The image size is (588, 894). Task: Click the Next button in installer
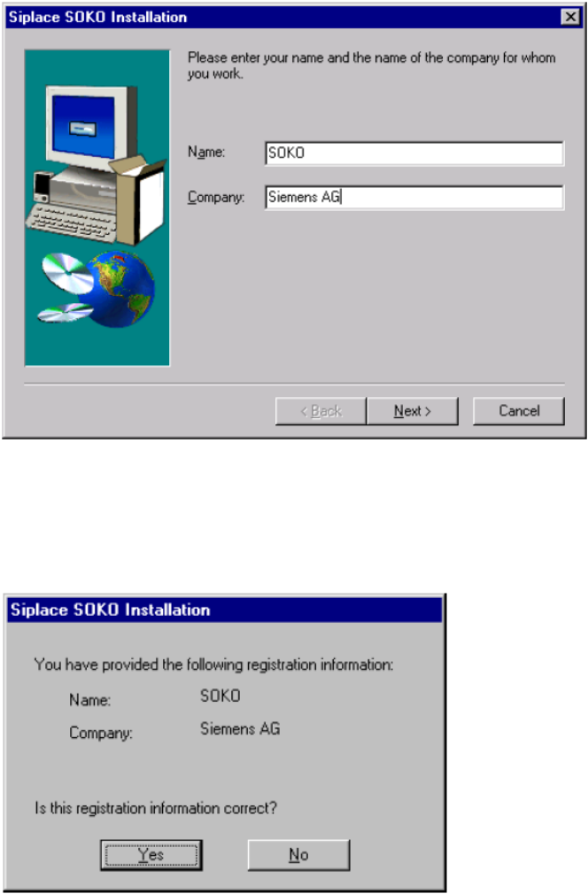pos(413,411)
